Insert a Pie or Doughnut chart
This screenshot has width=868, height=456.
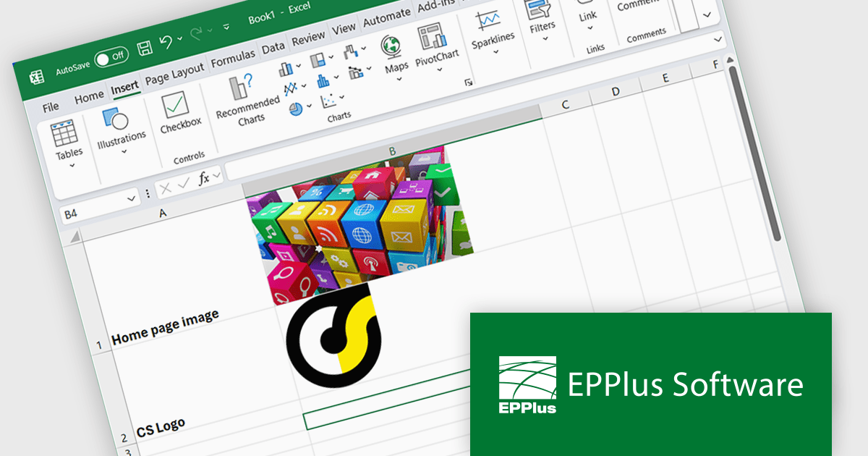pos(295,109)
